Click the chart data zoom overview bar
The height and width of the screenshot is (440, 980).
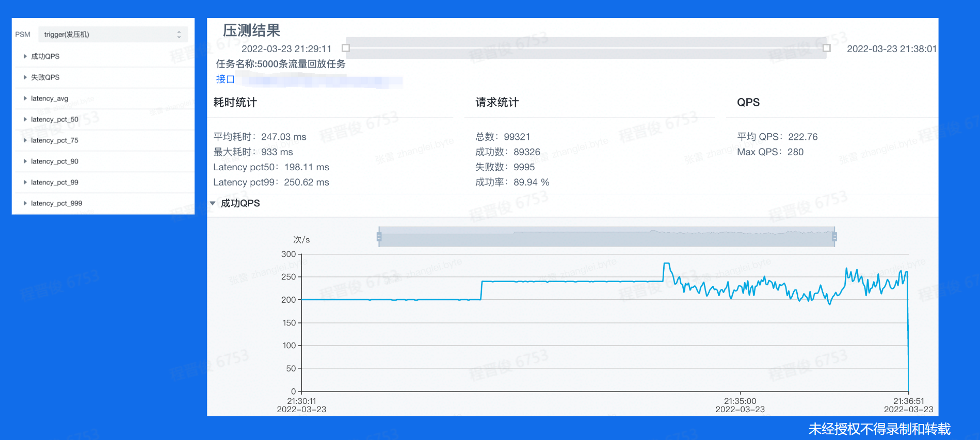[x=606, y=237]
